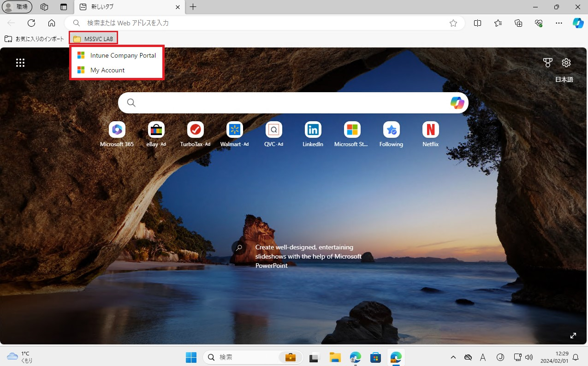Open a new tab with plus button
This screenshot has height=366, width=588.
click(193, 7)
